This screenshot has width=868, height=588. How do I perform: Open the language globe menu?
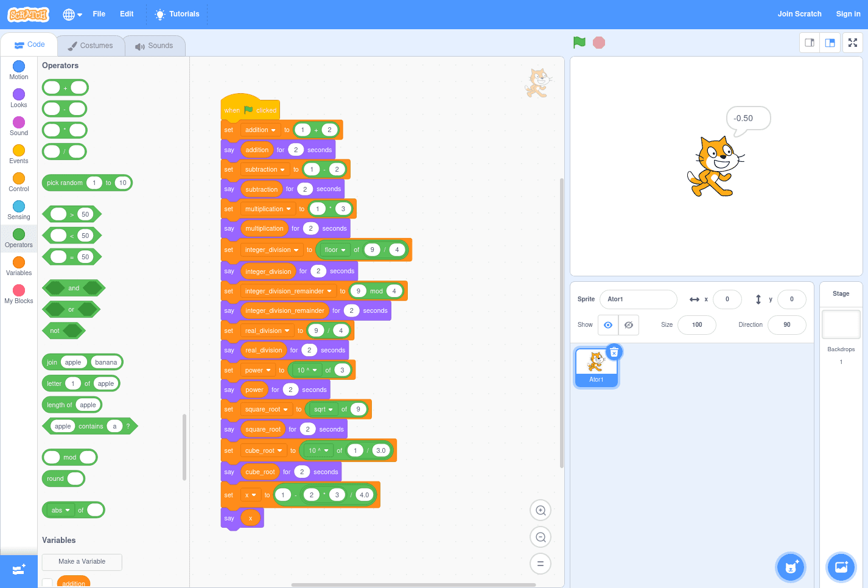(72, 14)
